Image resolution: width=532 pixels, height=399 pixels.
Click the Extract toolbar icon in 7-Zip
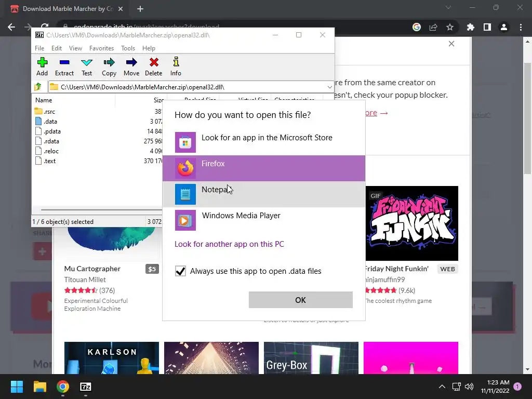point(64,67)
